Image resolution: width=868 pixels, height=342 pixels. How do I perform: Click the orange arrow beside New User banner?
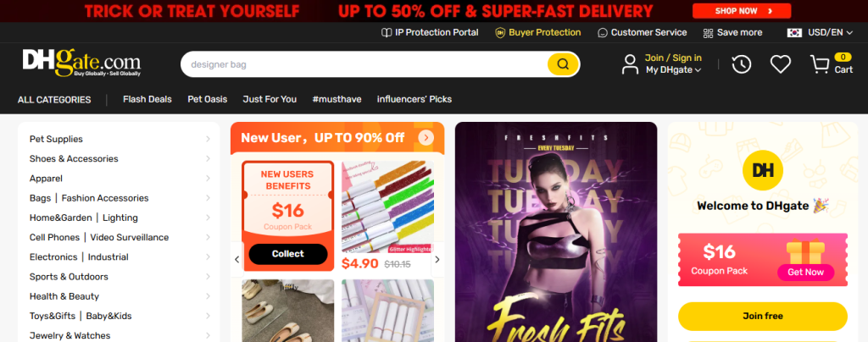426,138
